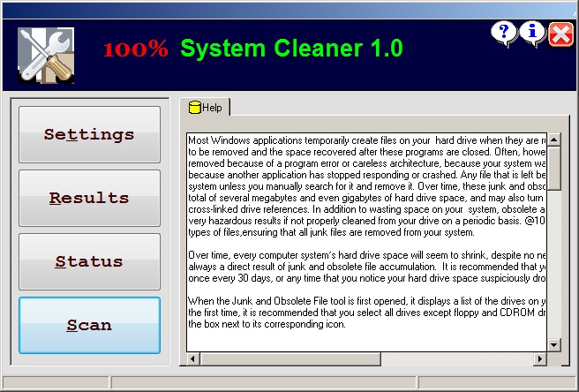Click the line starting 'When the Junk and Obsolete'
The height and width of the screenshot is (392, 579).
pyautogui.click(x=367, y=301)
